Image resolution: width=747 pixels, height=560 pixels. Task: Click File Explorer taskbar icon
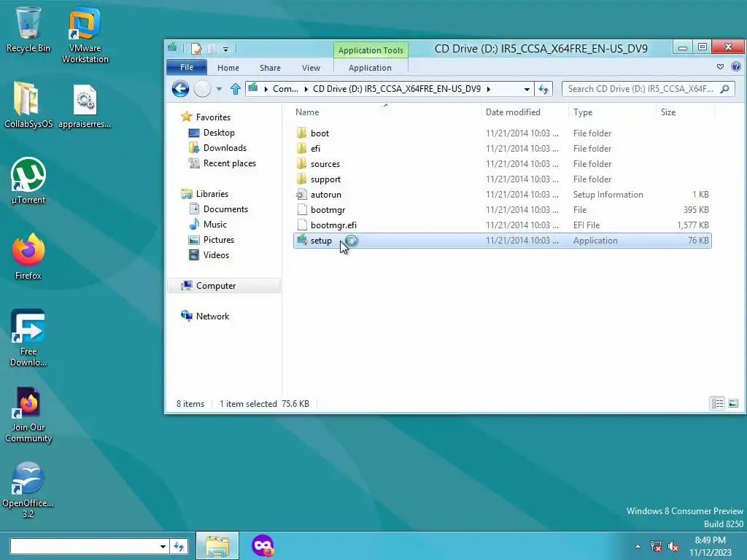(217, 545)
